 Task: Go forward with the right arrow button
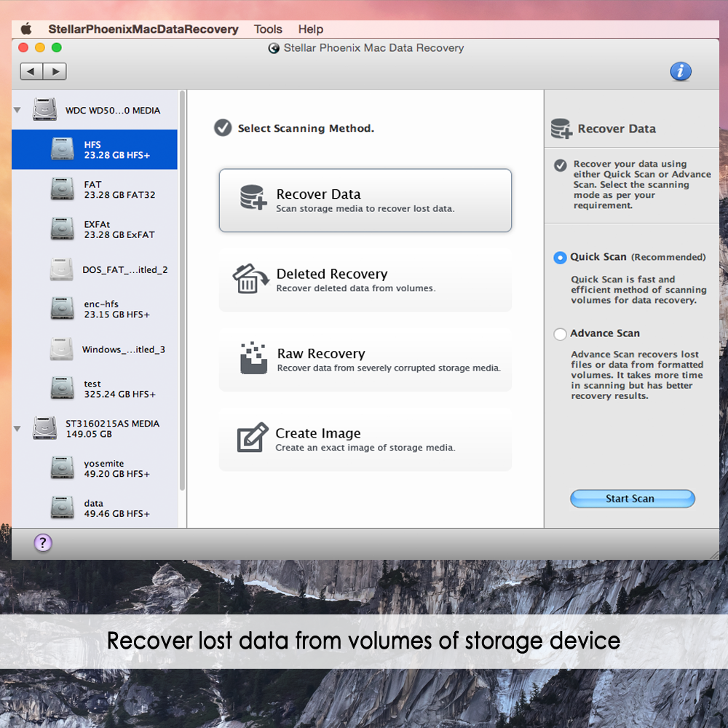tap(55, 71)
